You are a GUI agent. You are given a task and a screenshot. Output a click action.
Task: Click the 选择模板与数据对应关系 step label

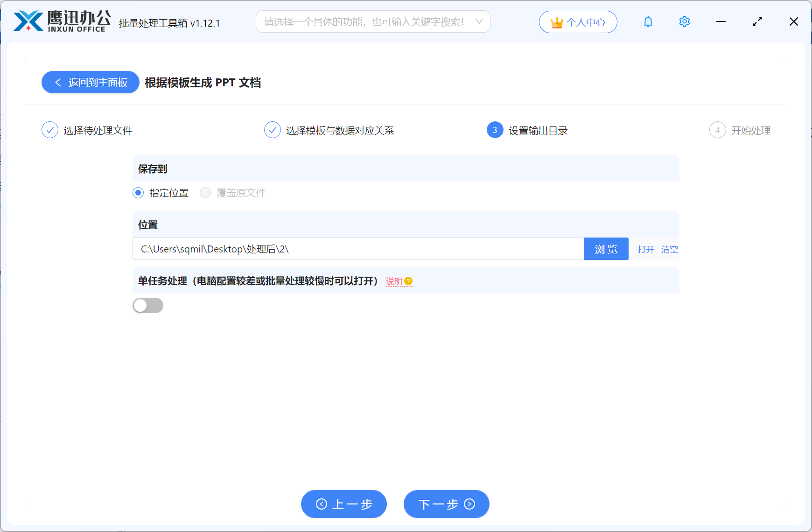click(x=339, y=130)
